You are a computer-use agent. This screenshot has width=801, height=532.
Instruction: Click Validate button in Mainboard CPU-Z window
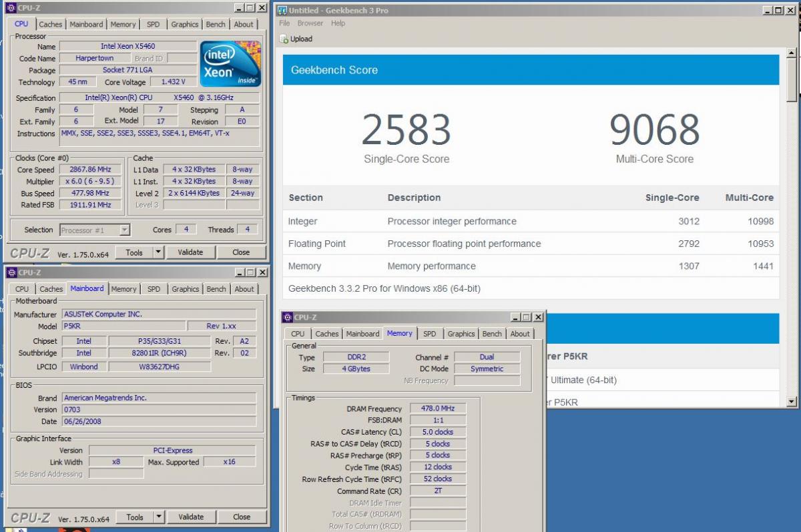coord(191,517)
